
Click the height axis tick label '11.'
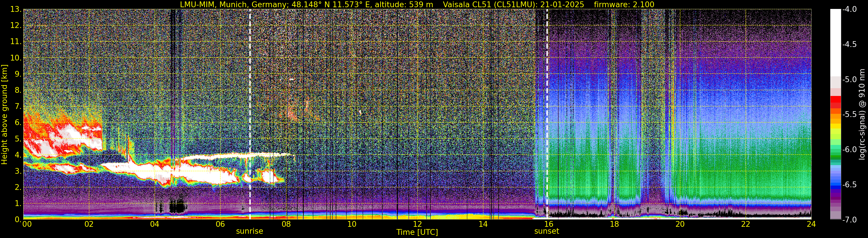(x=16, y=42)
